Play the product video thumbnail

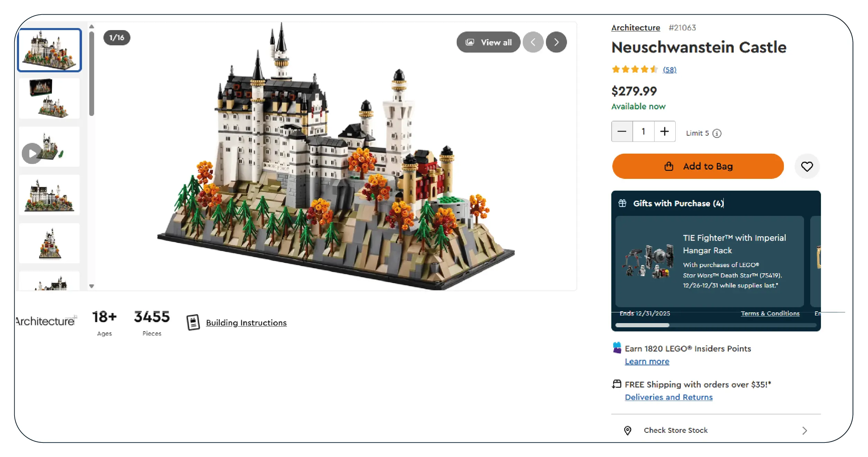[32, 153]
